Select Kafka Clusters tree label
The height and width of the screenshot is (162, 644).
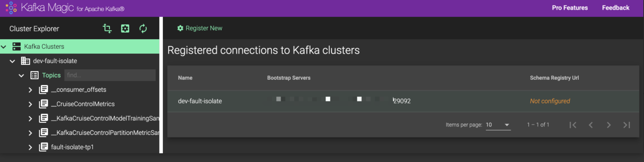click(44, 46)
